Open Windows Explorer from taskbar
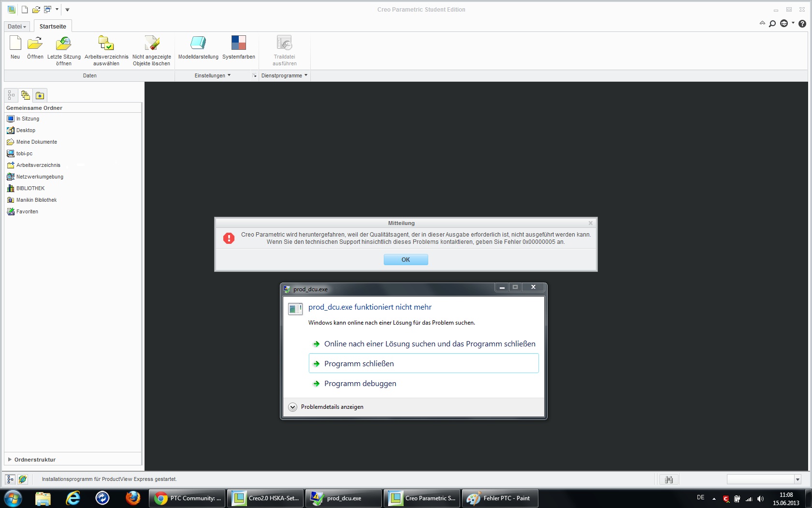The width and height of the screenshot is (812, 508). 43,498
